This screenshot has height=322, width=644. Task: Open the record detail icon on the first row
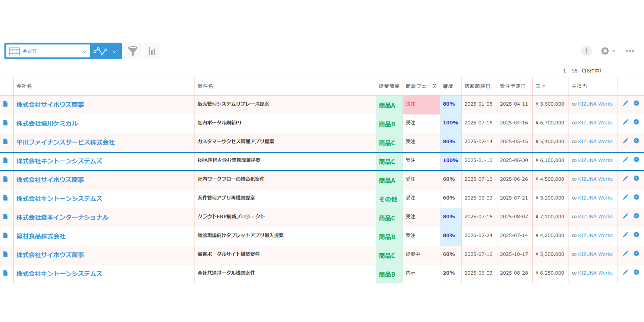click(6, 104)
